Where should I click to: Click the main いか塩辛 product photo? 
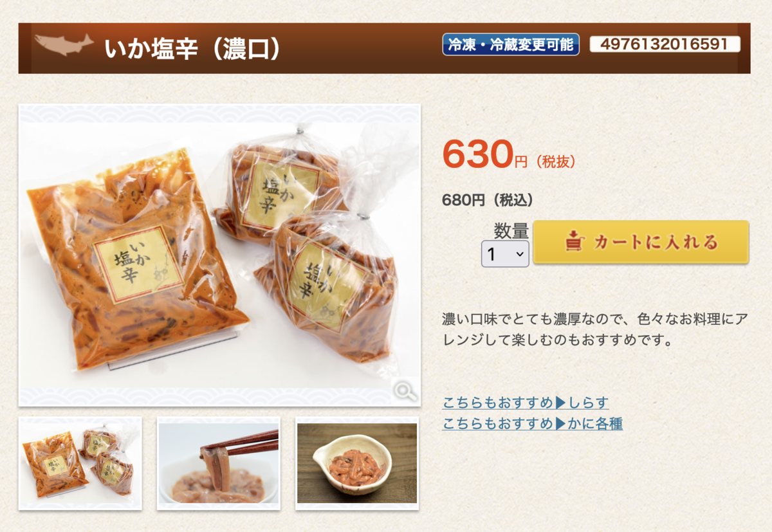click(219, 255)
